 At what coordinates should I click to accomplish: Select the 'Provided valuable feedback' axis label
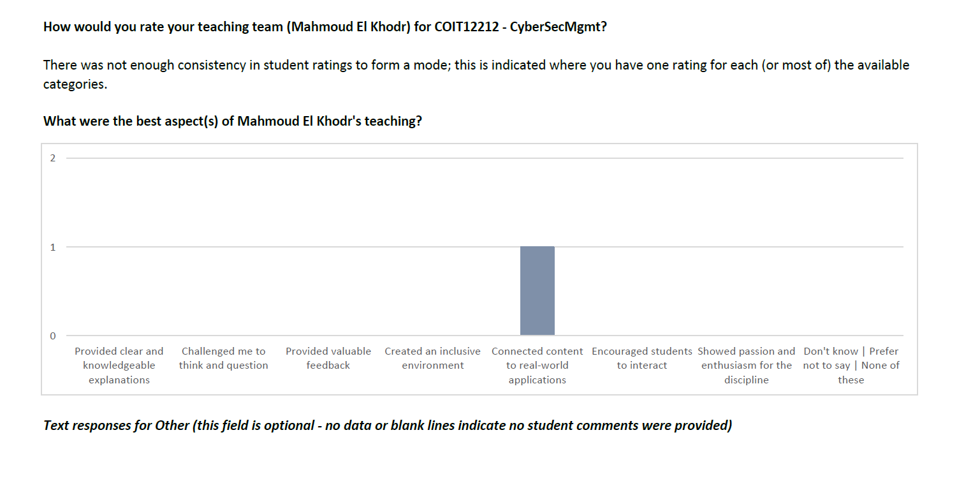pyautogui.click(x=328, y=359)
